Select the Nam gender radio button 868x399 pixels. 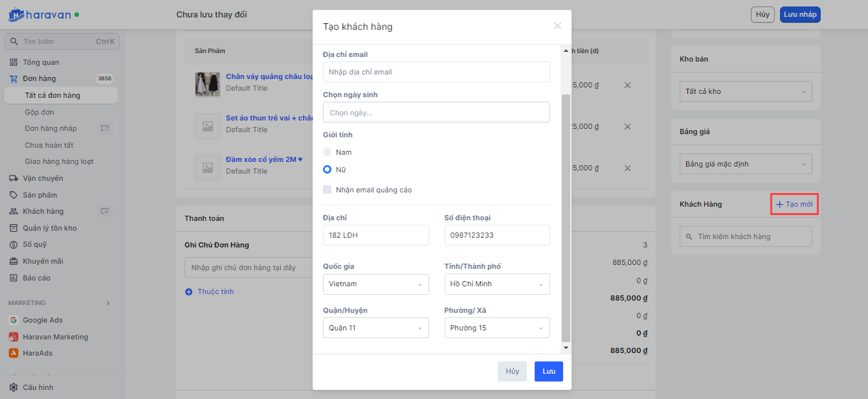tap(328, 152)
